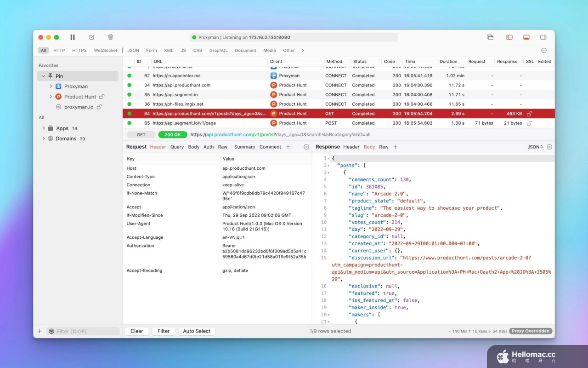588x368 pixels.
Task: Click the Domains globe icon in sidebar
Action: pyautogui.click(x=51, y=138)
